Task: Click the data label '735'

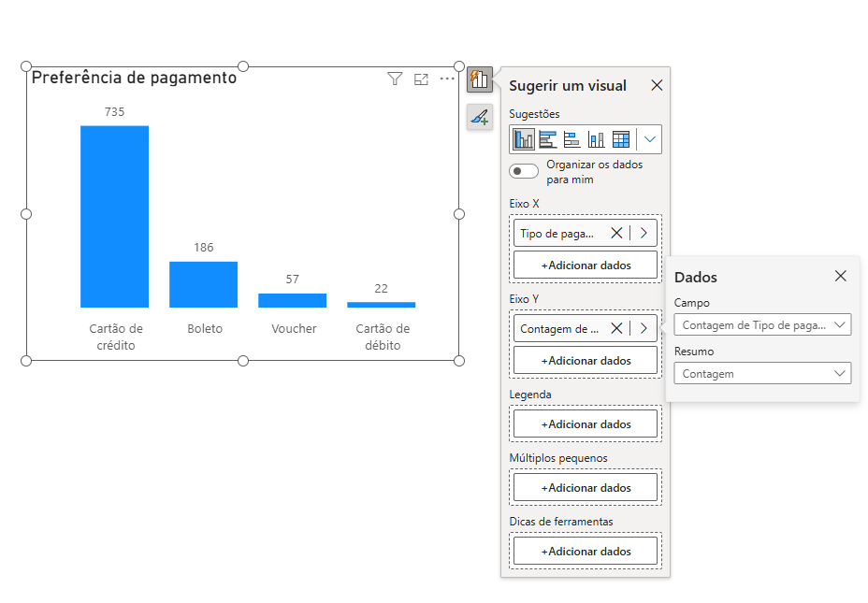Action: point(115,112)
